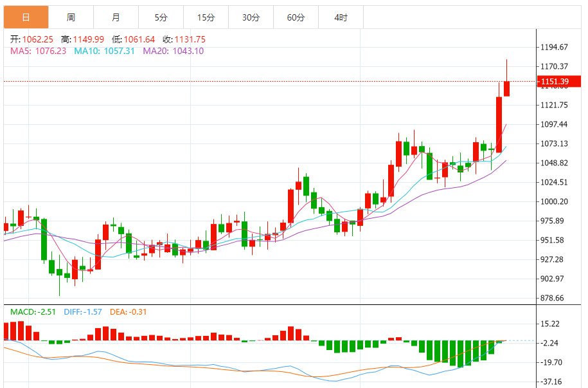
Task: Open the 5分 timeframe tab
Action: point(161,17)
